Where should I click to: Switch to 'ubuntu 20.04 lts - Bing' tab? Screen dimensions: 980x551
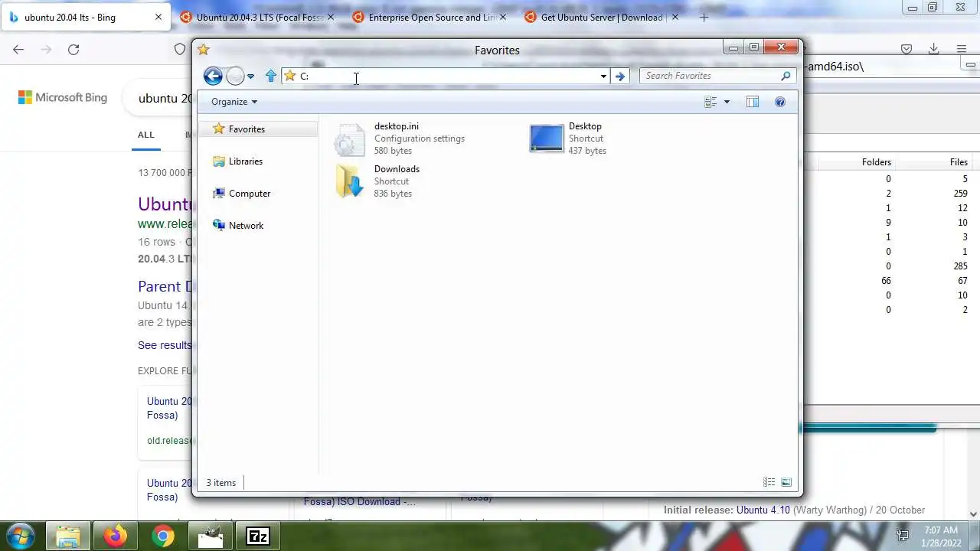(84, 17)
